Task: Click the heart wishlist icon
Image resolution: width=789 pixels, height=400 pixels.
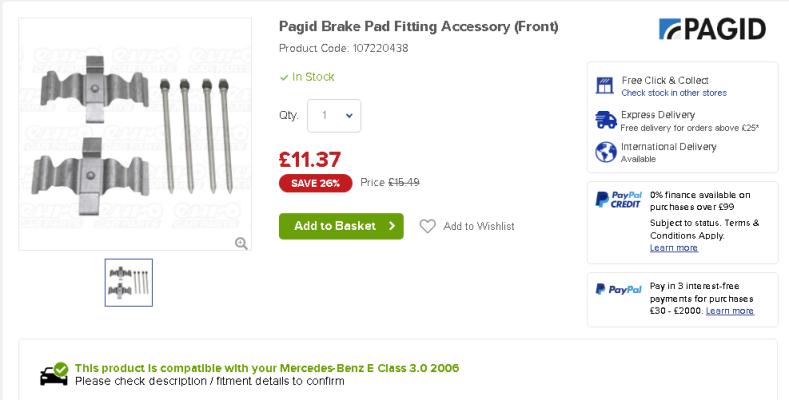Action: 427,226
